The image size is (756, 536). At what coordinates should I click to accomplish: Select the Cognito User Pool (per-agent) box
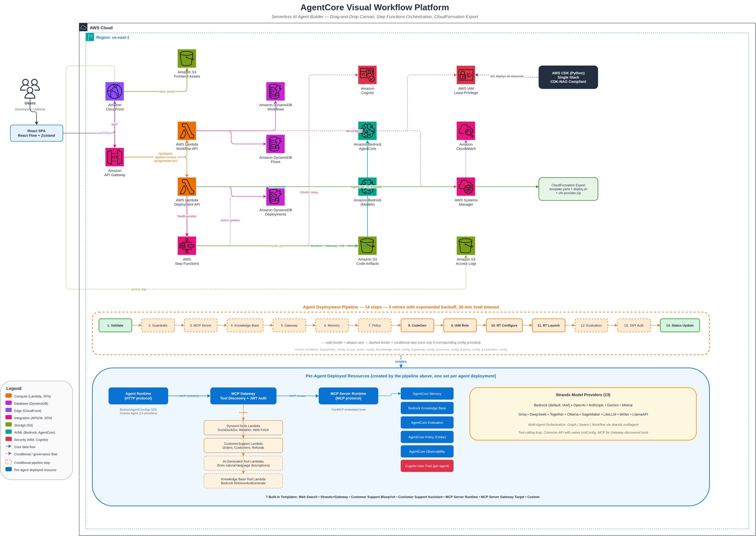[427, 466]
